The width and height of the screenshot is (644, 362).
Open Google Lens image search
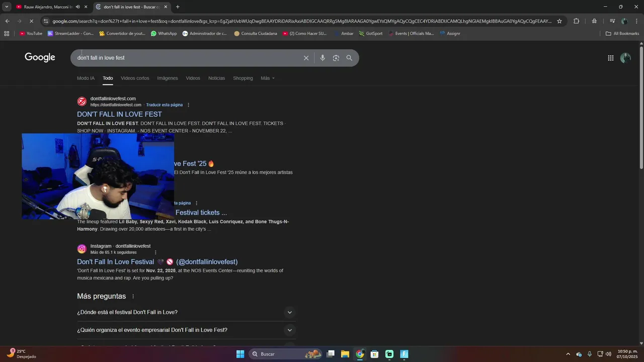pyautogui.click(x=336, y=58)
